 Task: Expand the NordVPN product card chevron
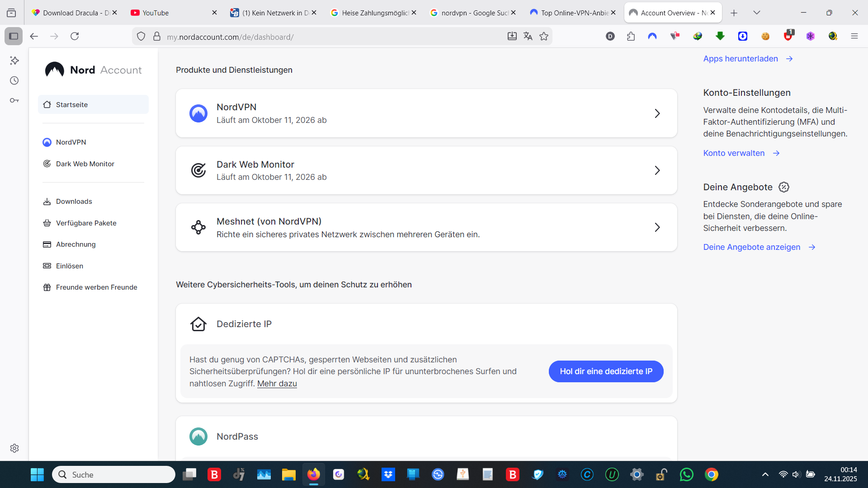pos(657,113)
